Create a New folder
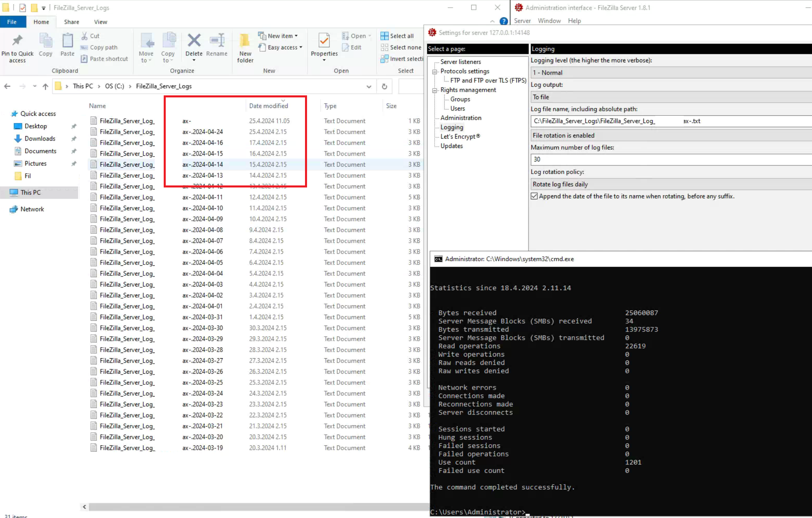This screenshot has width=812, height=518. pos(245,48)
